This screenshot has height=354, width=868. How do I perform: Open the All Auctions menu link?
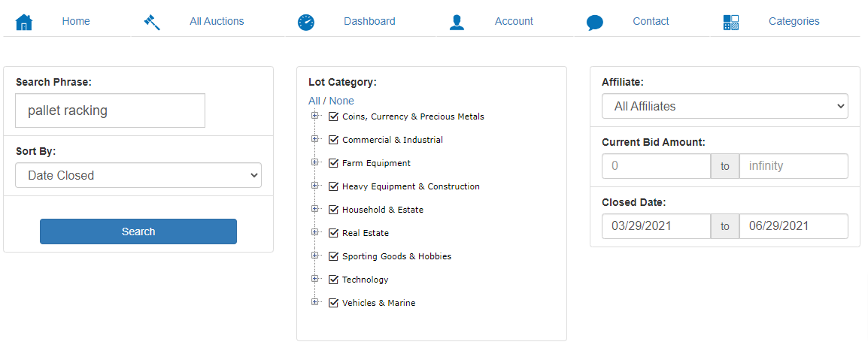pos(217,21)
